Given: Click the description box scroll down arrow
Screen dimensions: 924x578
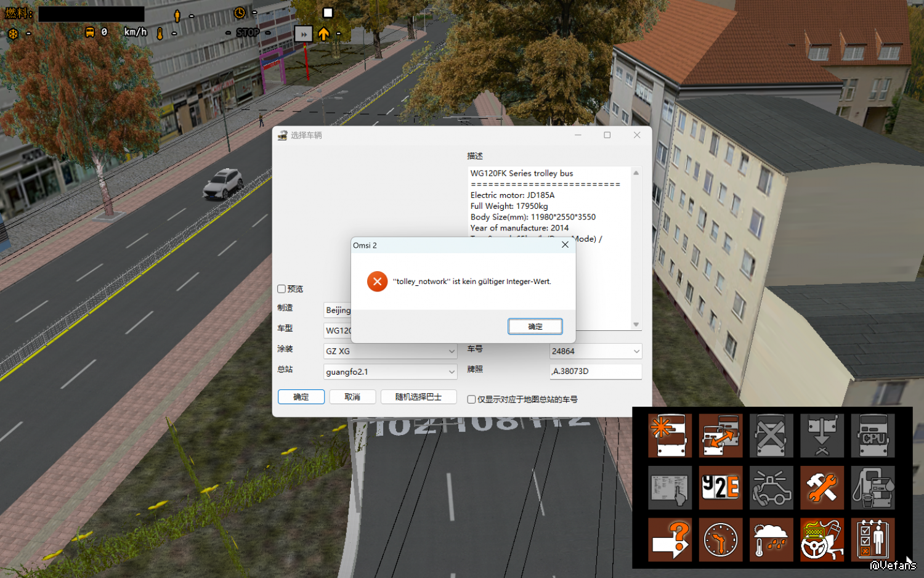Looking at the screenshot, I should [636, 325].
